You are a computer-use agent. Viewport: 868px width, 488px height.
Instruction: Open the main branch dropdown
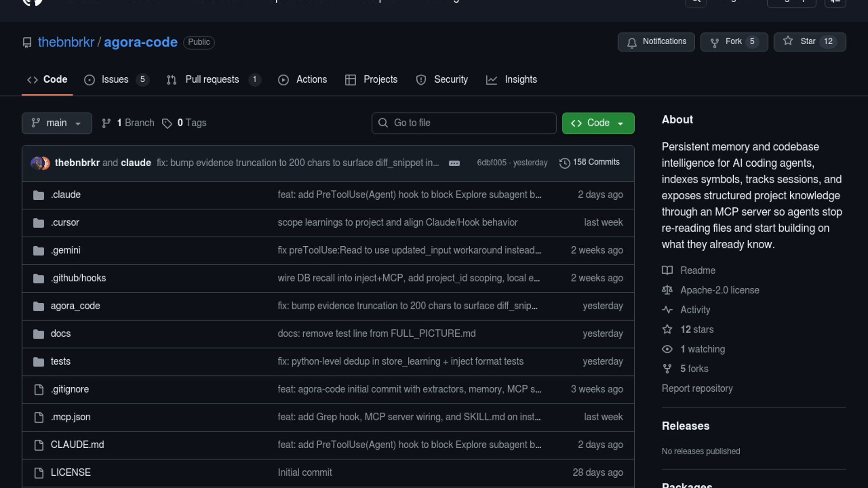pos(57,123)
